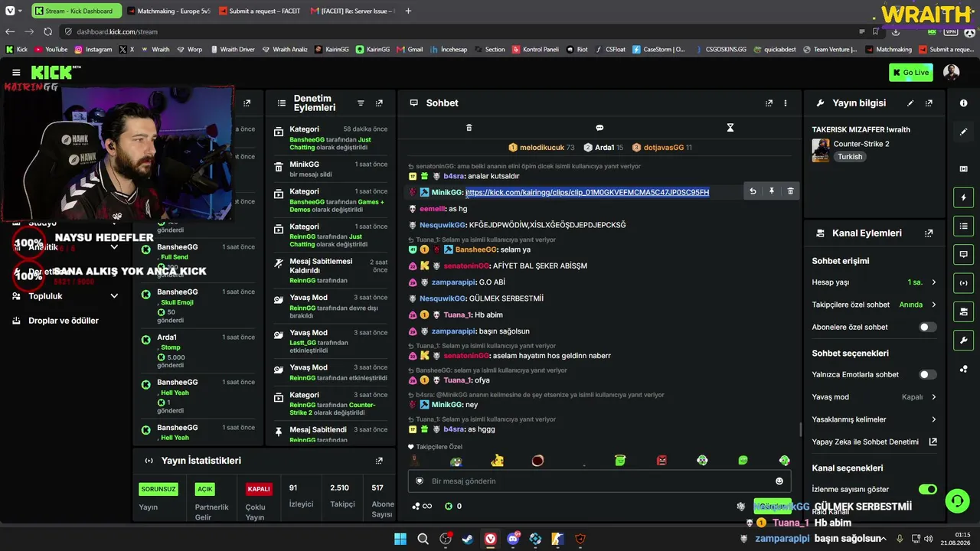Open Discord from the taskbar
Screen dimensions: 980x551
[513, 539]
